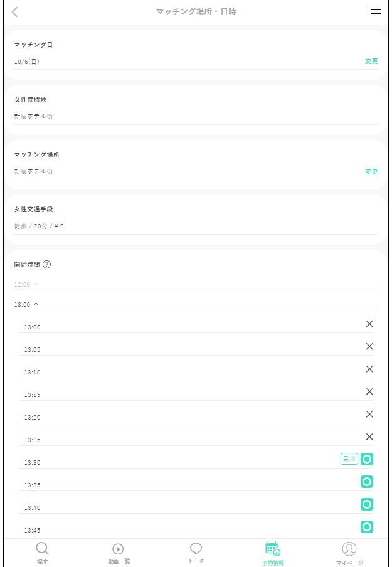Go back using the left arrow

[x=15, y=12]
